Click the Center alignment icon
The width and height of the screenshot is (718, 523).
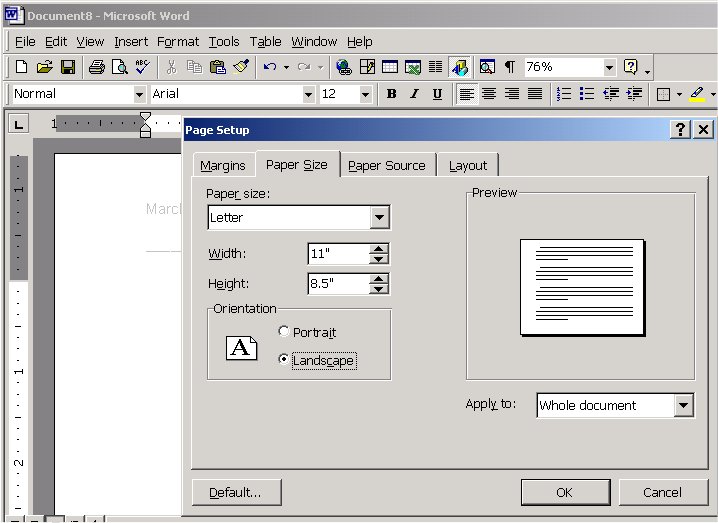click(489, 94)
